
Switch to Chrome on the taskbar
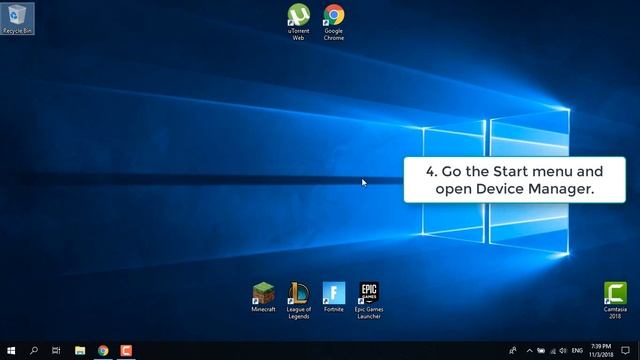(103, 351)
